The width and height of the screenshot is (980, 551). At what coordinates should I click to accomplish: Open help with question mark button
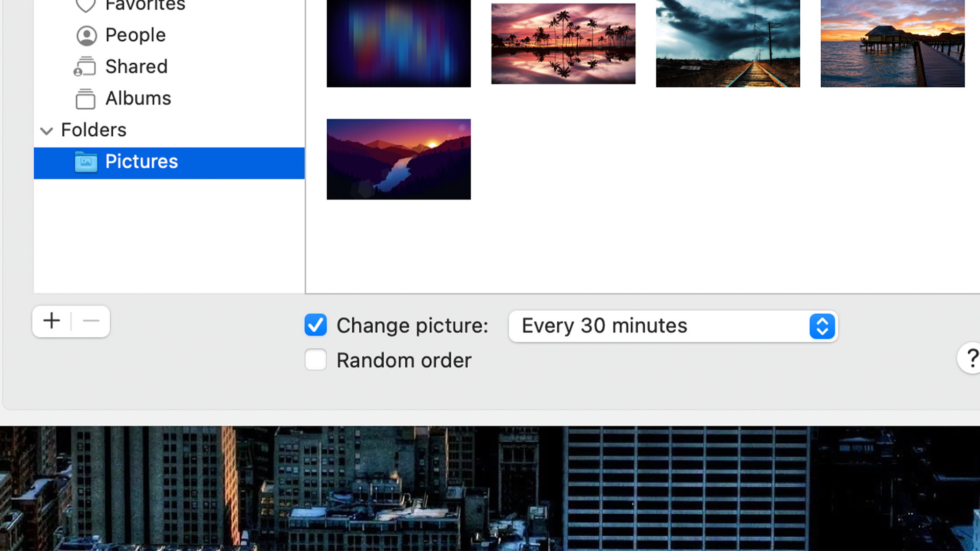click(971, 358)
